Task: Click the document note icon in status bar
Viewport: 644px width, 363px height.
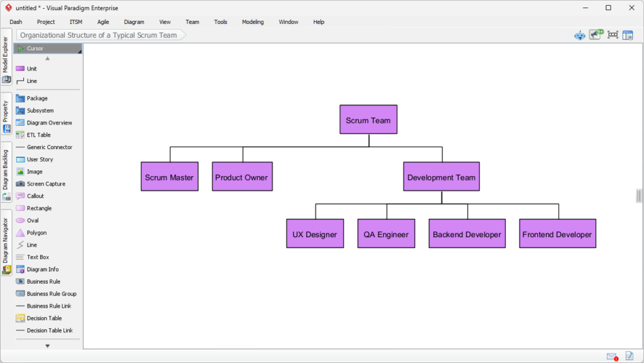Action: coord(629,355)
